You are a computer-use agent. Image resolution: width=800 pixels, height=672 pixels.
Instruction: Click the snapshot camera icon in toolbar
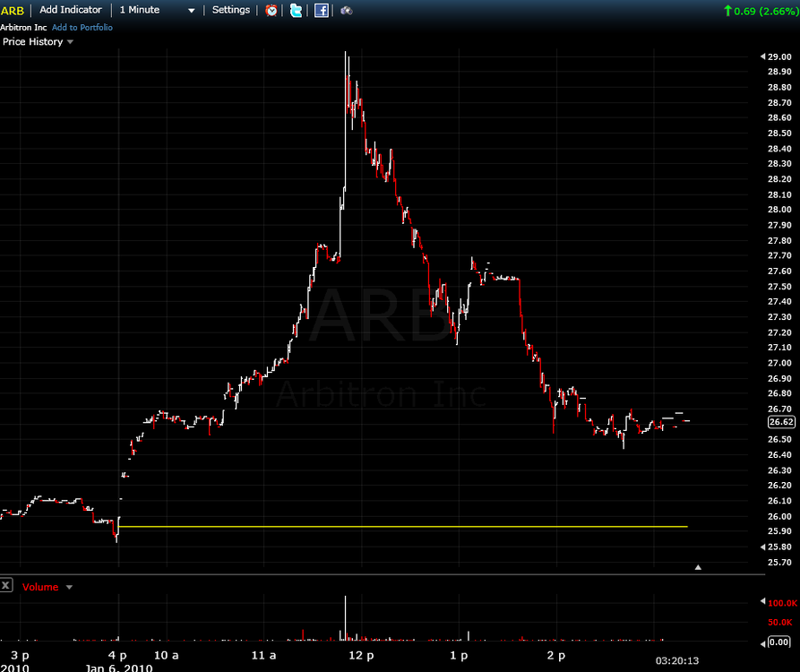click(x=347, y=10)
